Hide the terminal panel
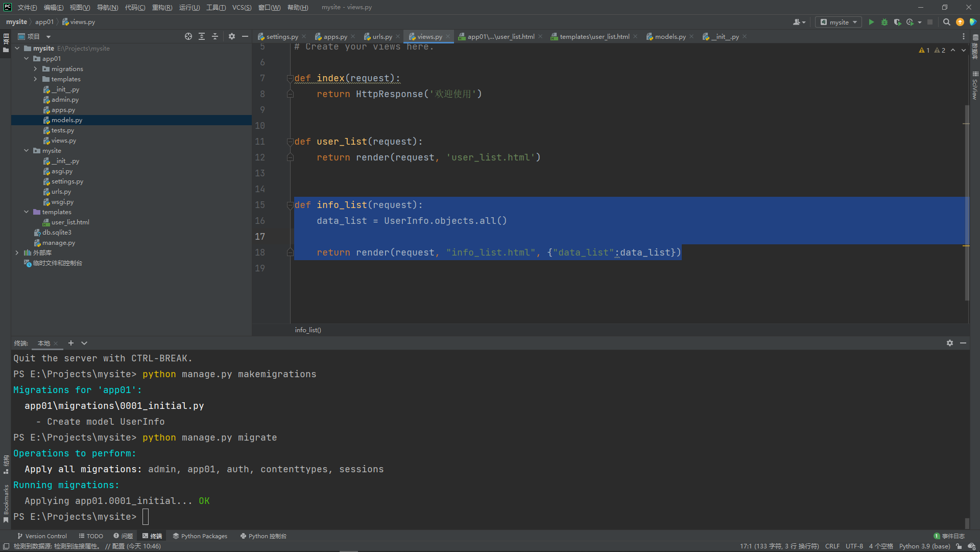Screen dimensions: 980x552 963,343
